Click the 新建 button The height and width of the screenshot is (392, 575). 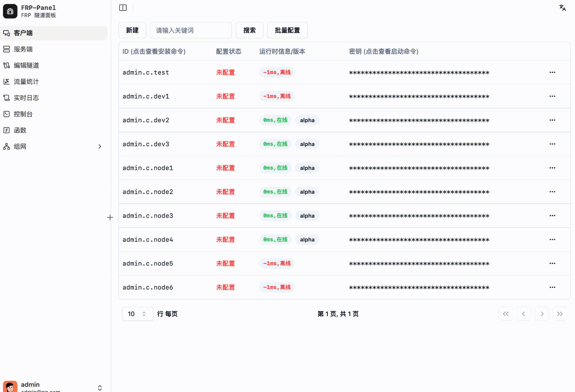click(x=132, y=30)
